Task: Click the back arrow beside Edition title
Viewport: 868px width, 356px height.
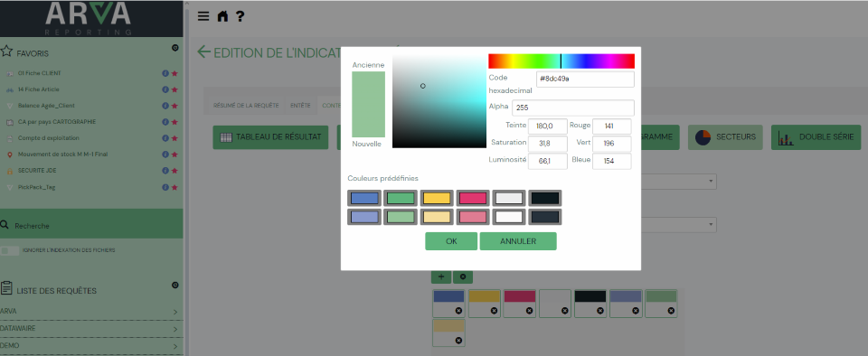Action: pos(203,52)
